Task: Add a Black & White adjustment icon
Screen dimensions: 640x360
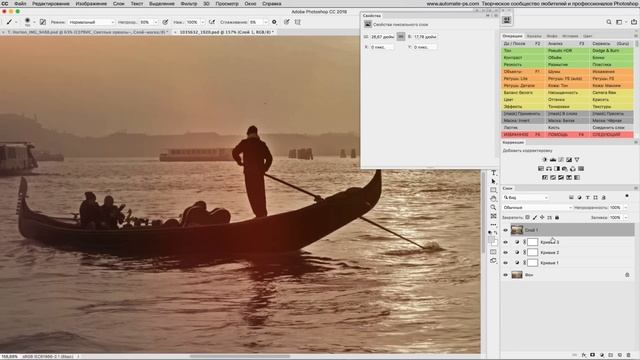Action: (x=557, y=169)
